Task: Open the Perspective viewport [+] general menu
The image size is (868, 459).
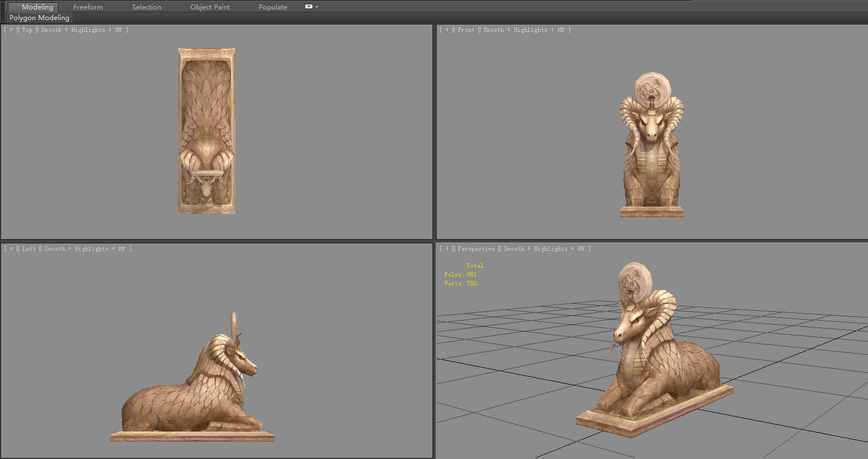Action: (x=447, y=249)
